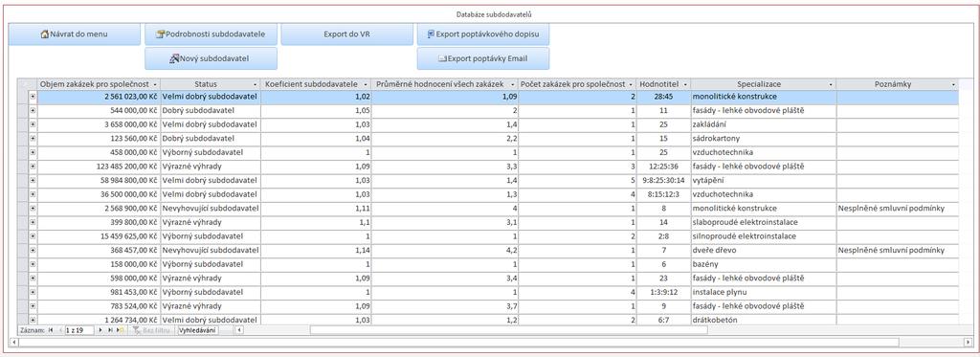Expand the row with 598 000,00 Kč
980x357 pixels.
pyautogui.click(x=33, y=278)
